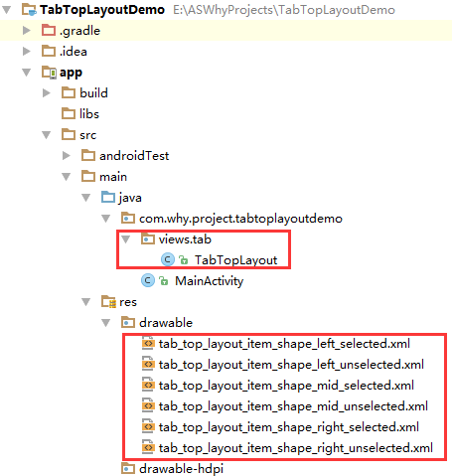This screenshot has width=452, height=476.
Task: Click the build folder icon
Action: (x=69, y=92)
